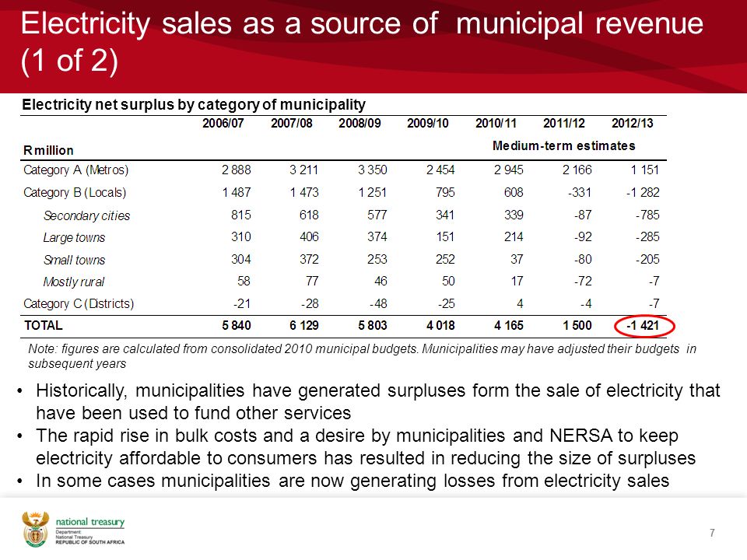
Task: Select TOTAL 2011/12 value 1 500
Action: click(x=577, y=326)
